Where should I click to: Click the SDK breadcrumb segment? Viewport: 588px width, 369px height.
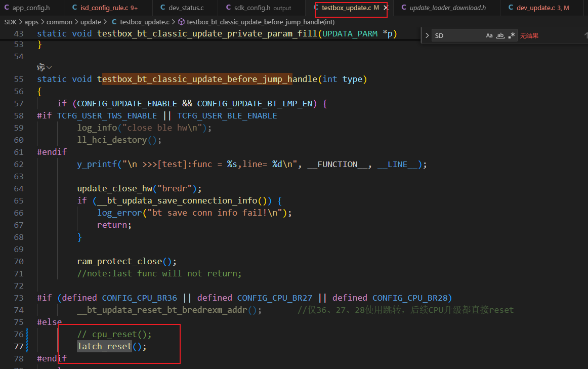(x=11, y=22)
